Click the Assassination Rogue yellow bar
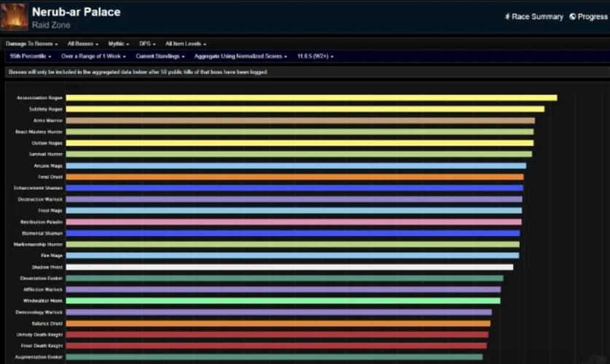 click(x=311, y=98)
